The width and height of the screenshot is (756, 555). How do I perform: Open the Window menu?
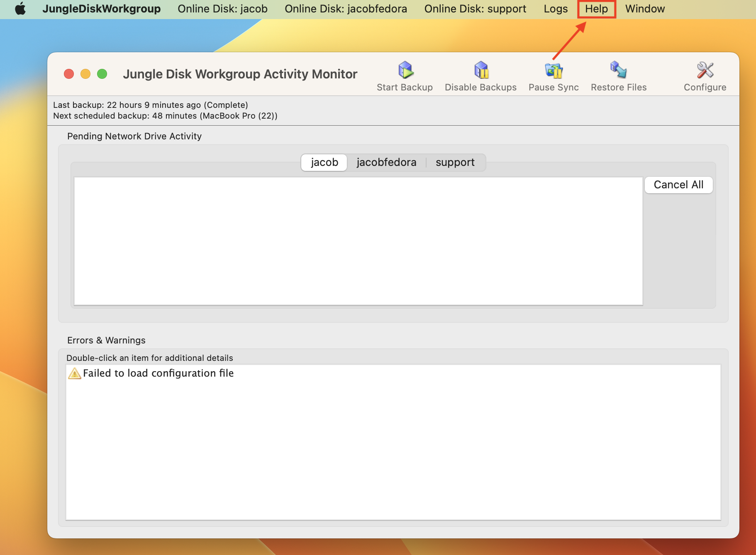(x=645, y=9)
